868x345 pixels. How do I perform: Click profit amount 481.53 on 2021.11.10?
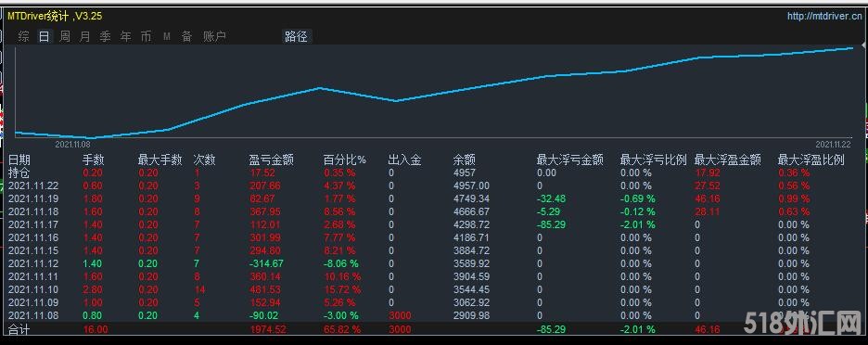coord(265,289)
